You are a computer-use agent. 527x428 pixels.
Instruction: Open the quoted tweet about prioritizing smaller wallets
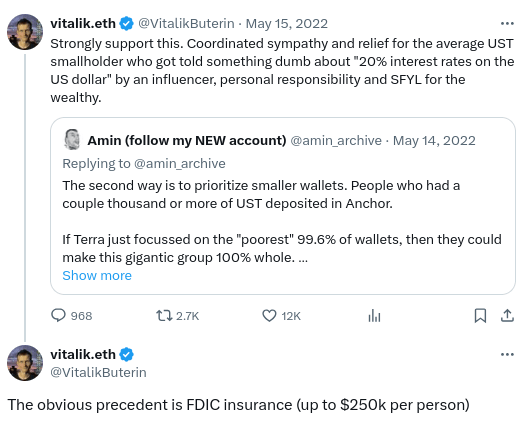pyautogui.click(x=283, y=206)
